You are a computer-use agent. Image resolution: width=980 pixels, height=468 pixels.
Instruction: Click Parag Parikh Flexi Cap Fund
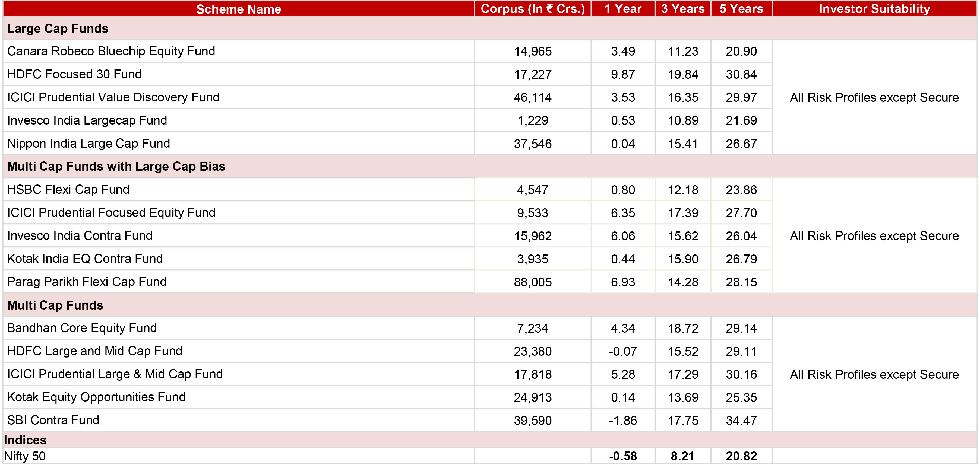[87, 282]
